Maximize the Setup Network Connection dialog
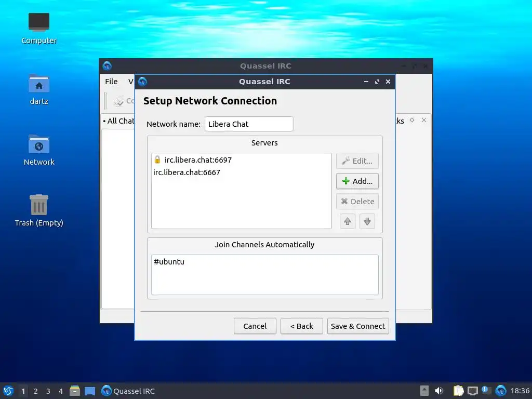The height and width of the screenshot is (399, 532). click(377, 82)
